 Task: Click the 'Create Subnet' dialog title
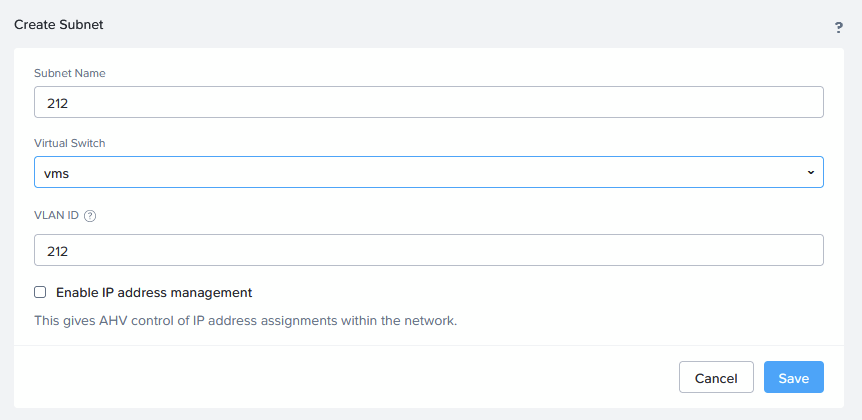(58, 24)
